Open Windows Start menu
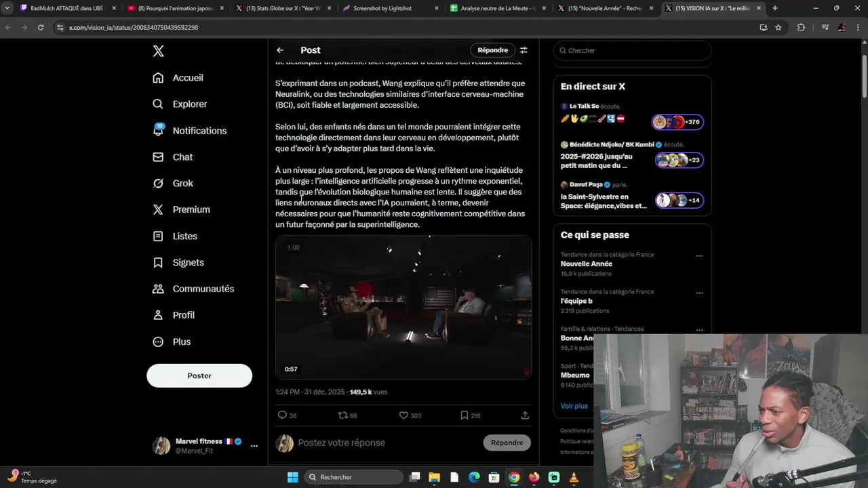868x488 pixels. point(293,477)
